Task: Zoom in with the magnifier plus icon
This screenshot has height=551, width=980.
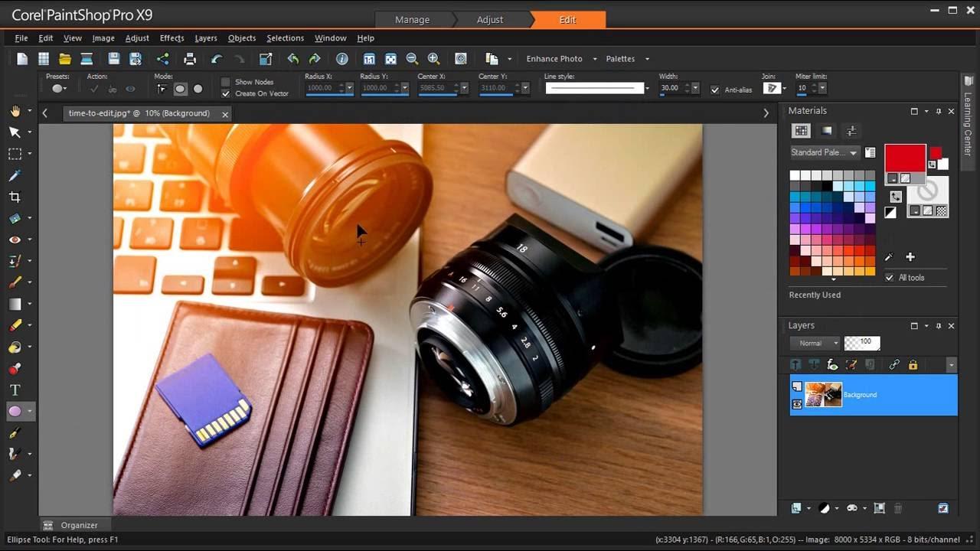Action: (433, 58)
